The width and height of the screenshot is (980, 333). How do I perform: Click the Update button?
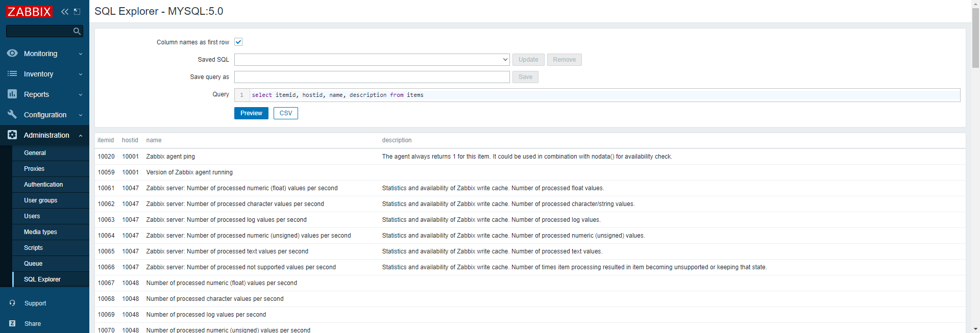528,60
